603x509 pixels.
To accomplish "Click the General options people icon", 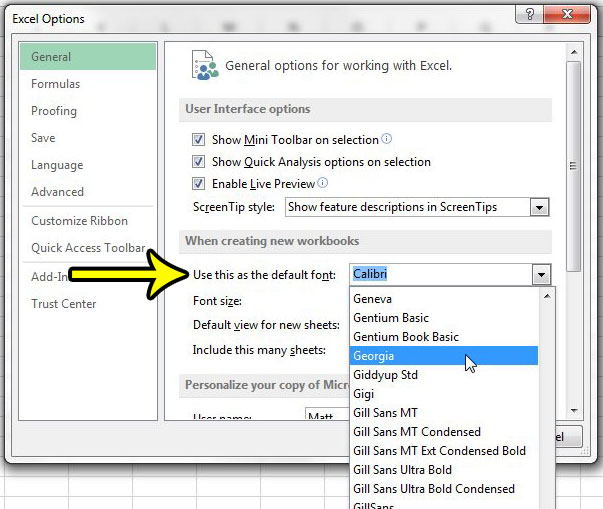I will tap(205, 65).
